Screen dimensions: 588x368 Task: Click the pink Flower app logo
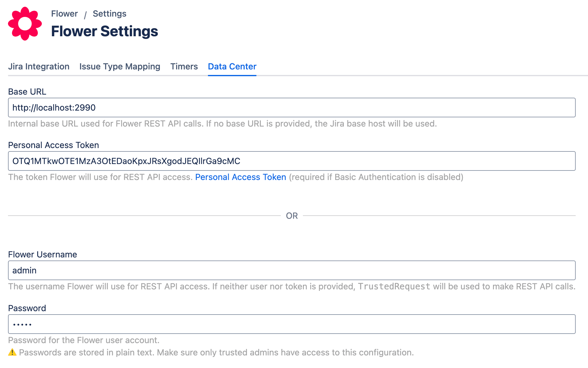(25, 23)
